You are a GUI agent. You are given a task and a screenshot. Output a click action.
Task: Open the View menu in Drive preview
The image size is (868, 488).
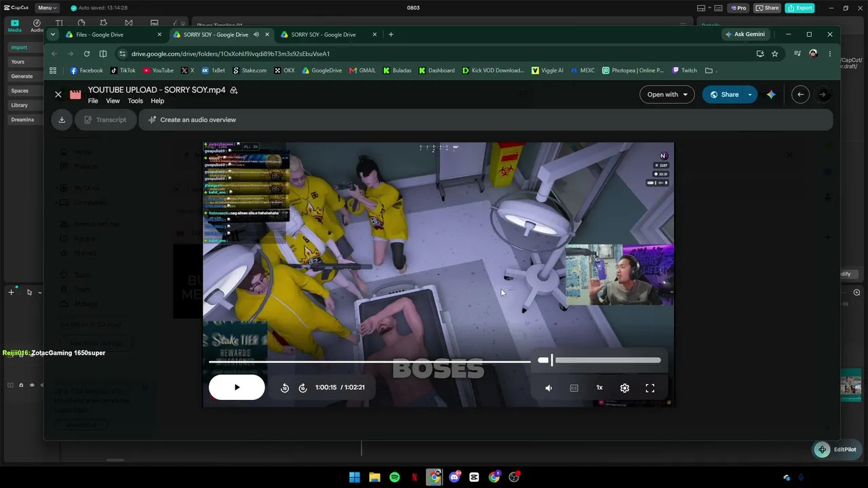point(113,101)
